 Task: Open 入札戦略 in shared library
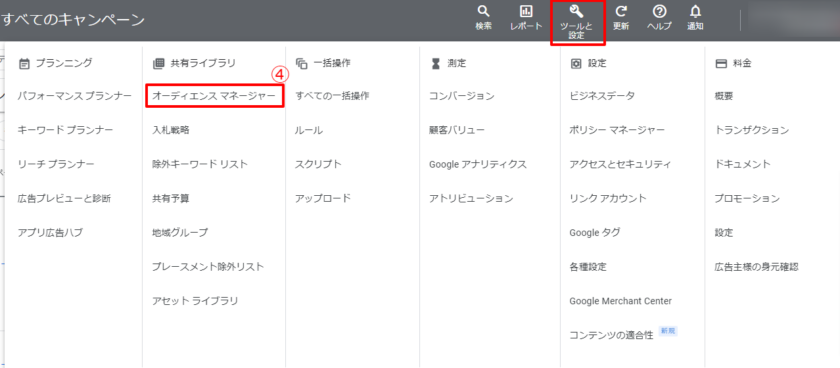pyautogui.click(x=170, y=130)
